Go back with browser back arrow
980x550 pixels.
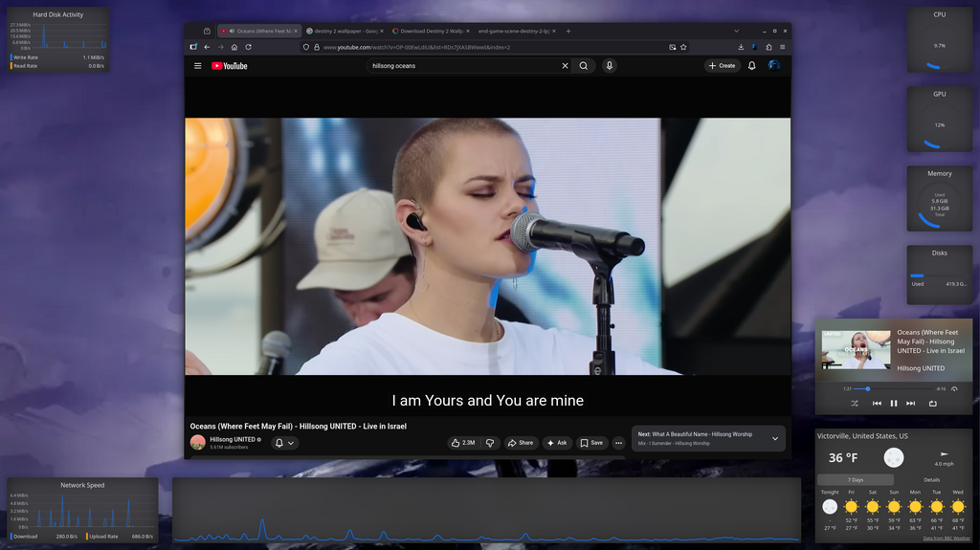click(x=207, y=47)
